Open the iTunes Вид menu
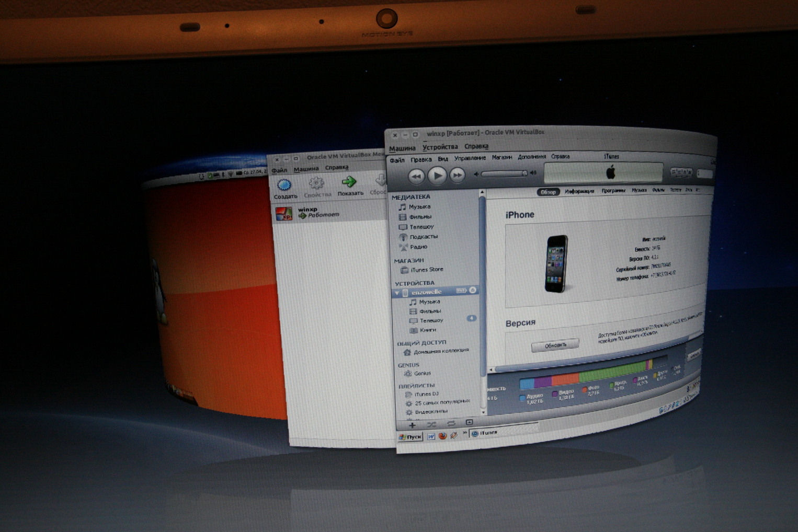This screenshot has width=798, height=532. 443,159
